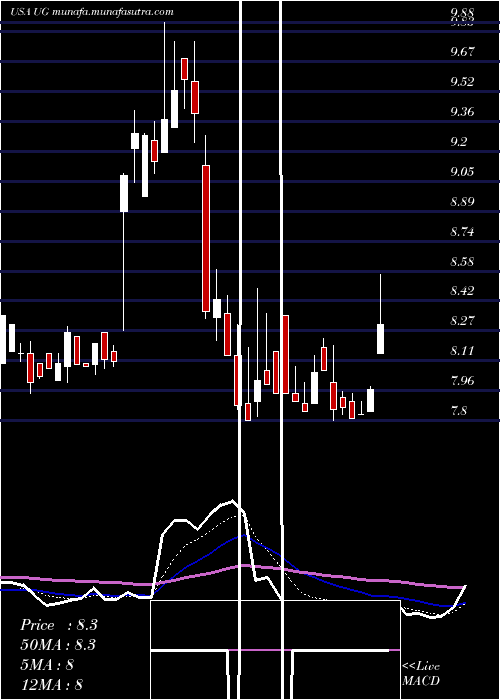Image resolution: width=500 pixels, height=700 pixels.
Task: Click the 8.89 price axis label
Action: tap(462, 201)
